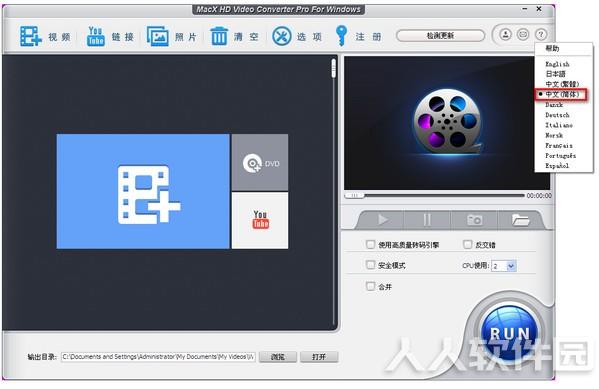
Task: Click the output directory path field
Action: click(x=158, y=357)
